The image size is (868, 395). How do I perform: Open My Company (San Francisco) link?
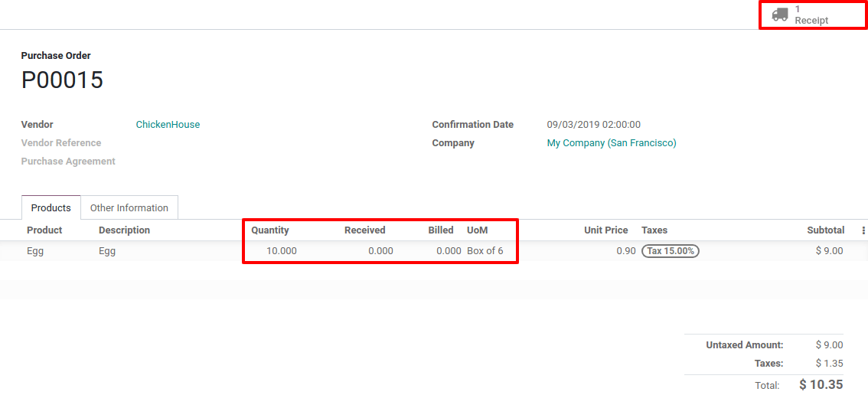pyautogui.click(x=611, y=143)
